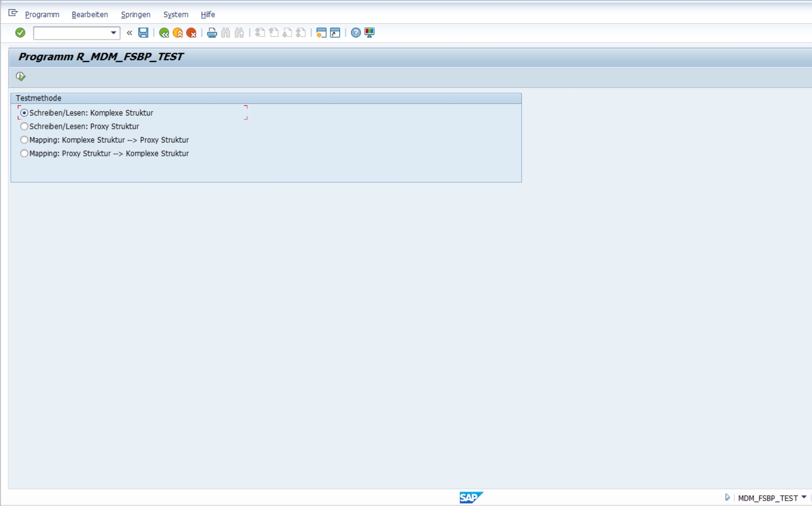
Task: Click the Save diskette icon
Action: (x=143, y=33)
